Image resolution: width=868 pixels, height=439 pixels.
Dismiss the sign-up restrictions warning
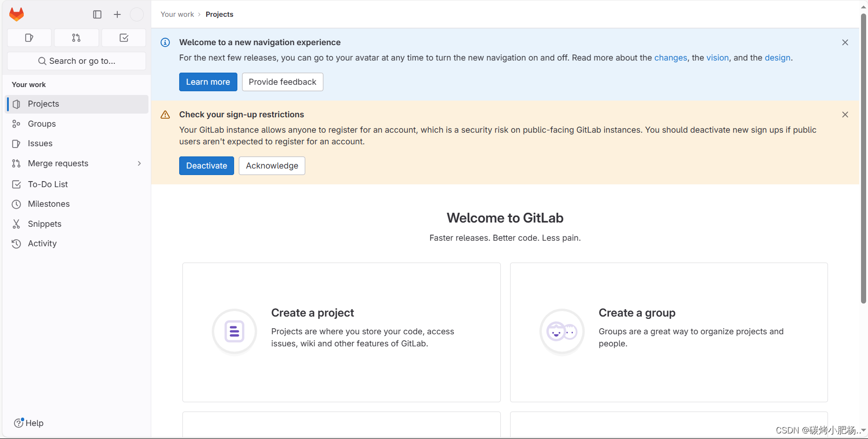845,115
